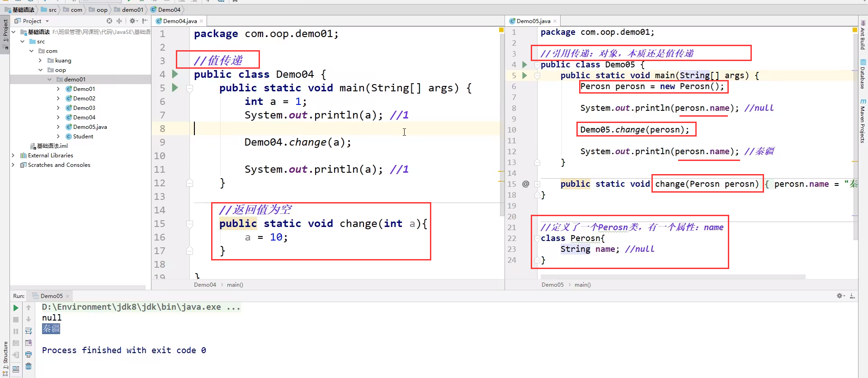Image resolution: width=868 pixels, height=378 pixels.
Task: Click the Dump threads camera icon
Action: [x=16, y=343]
